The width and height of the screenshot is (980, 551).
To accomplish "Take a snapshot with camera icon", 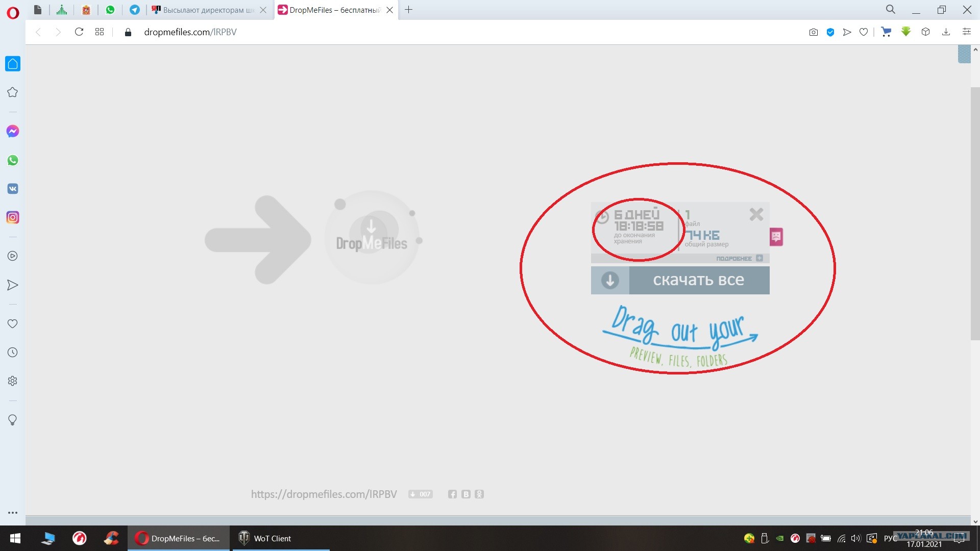I will pos(814,32).
